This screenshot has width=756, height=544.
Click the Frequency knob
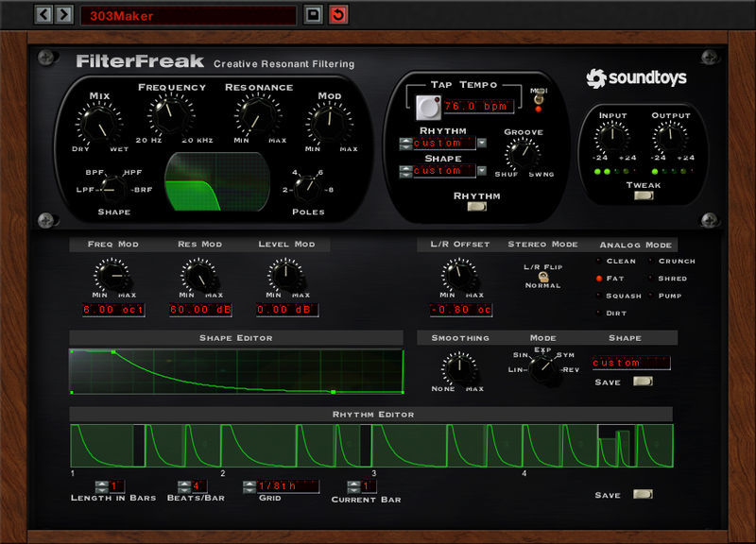click(170, 114)
